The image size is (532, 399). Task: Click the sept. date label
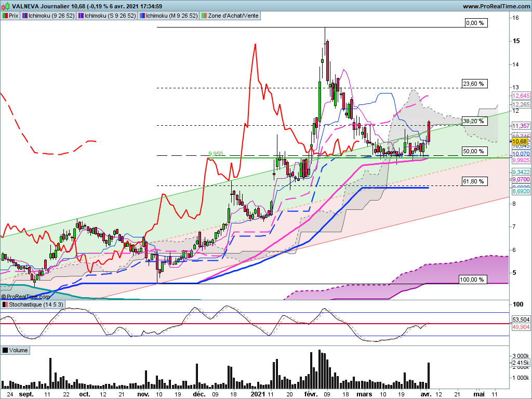pos(26,394)
